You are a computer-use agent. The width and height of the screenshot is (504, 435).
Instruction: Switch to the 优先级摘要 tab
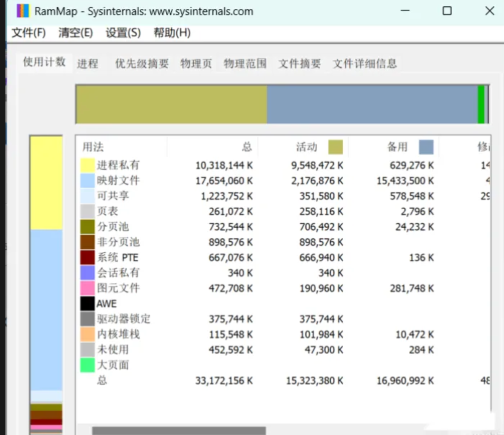pyautogui.click(x=142, y=63)
